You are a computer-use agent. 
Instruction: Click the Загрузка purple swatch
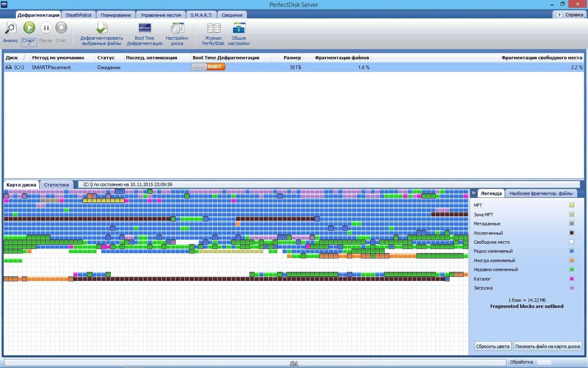(x=572, y=288)
